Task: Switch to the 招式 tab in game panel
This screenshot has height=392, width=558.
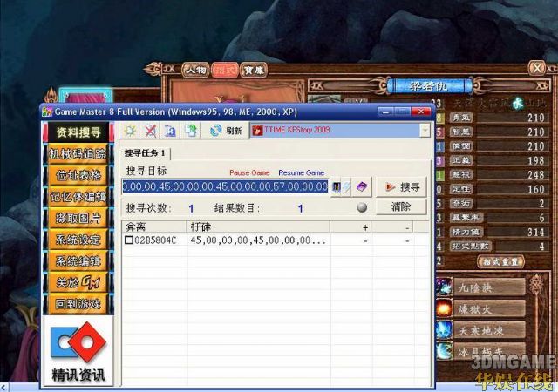Action: [225, 70]
